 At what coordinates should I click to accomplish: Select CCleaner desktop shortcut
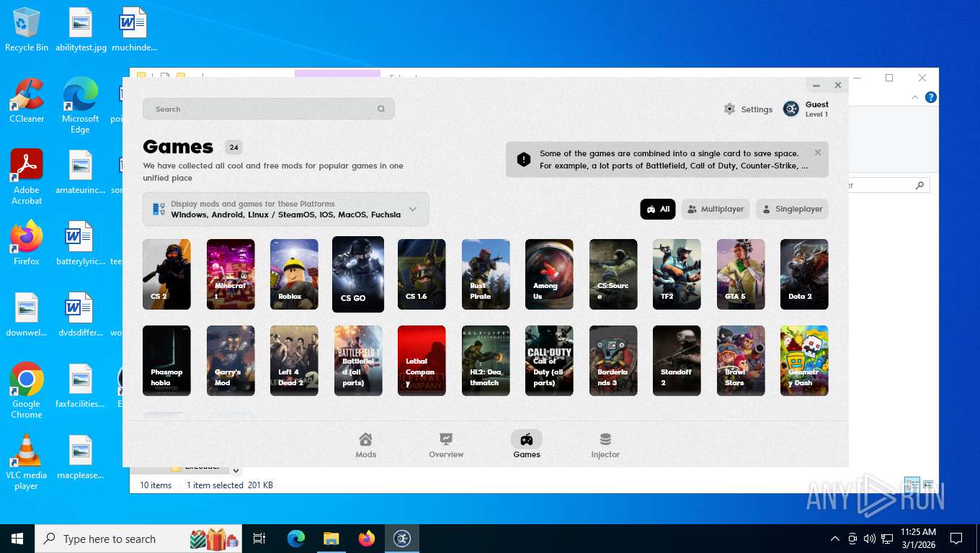(27, 101)
